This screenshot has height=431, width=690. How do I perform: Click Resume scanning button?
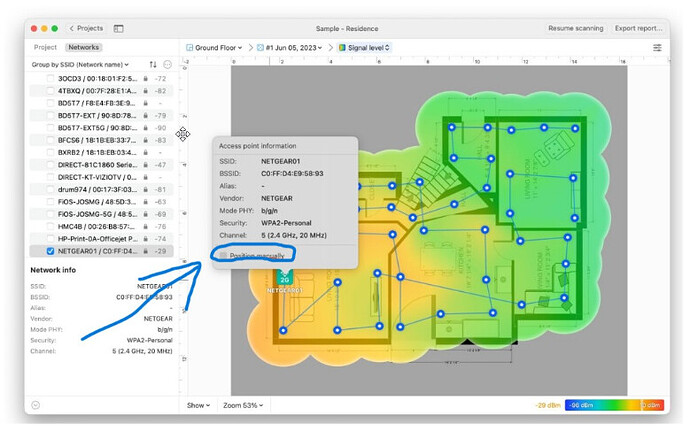pos(576,28)
